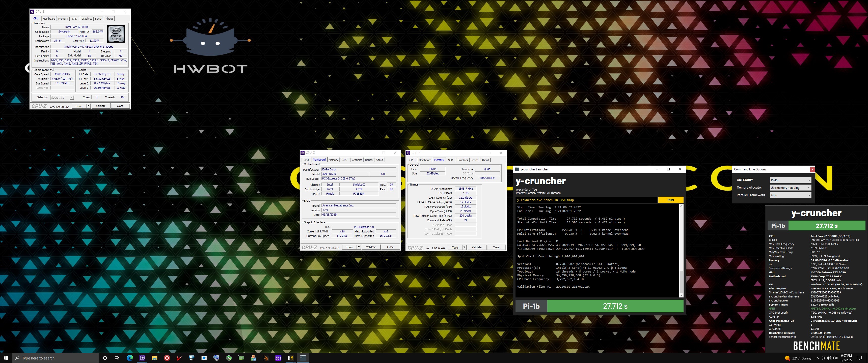
Task: Click Close button in EVGA motherboard CPU-Z window
Action: click(390, 247)
